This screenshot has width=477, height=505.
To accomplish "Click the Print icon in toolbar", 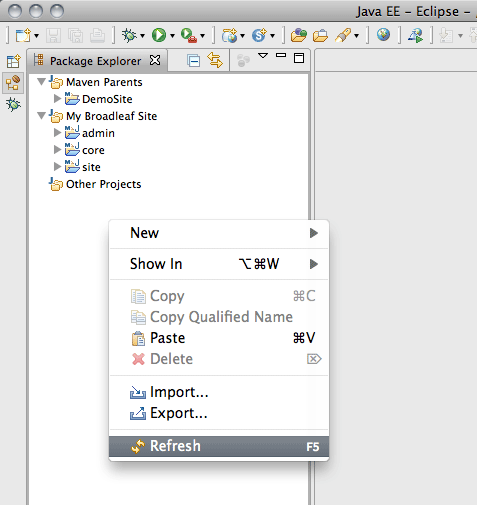I will coord(97,35).
